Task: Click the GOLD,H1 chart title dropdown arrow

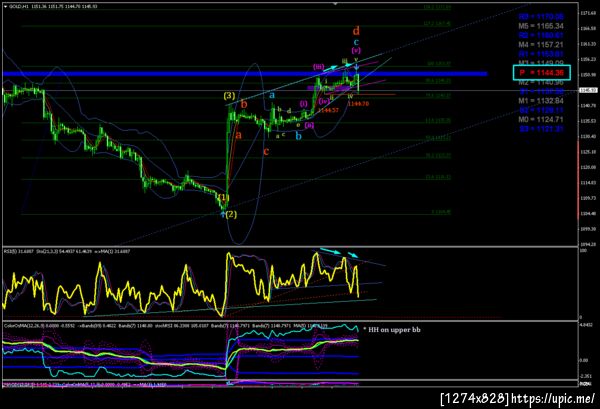Action: [5, 7]
